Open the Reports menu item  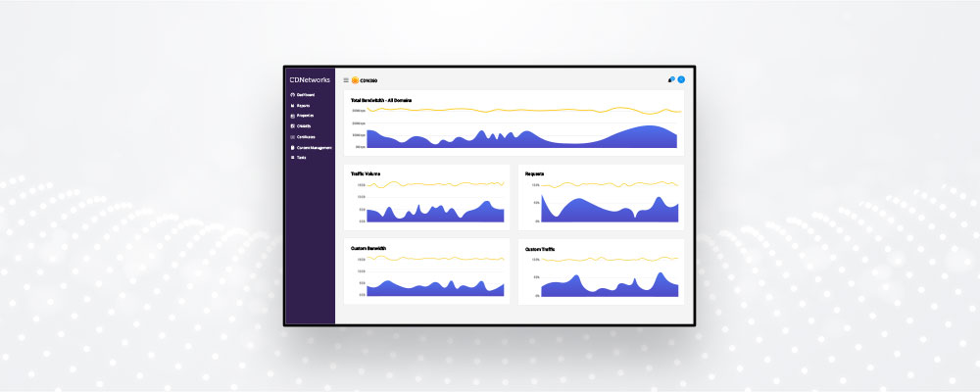click(303, 106)
